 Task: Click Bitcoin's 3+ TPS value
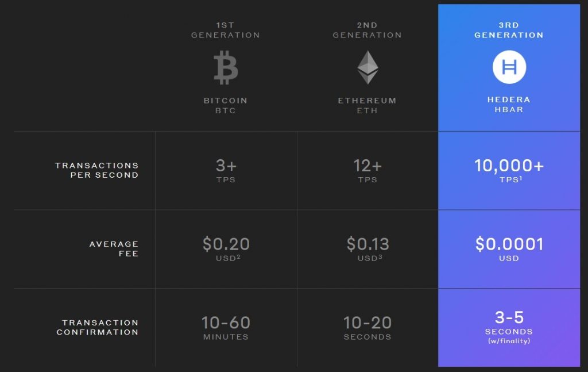(226, 170)
